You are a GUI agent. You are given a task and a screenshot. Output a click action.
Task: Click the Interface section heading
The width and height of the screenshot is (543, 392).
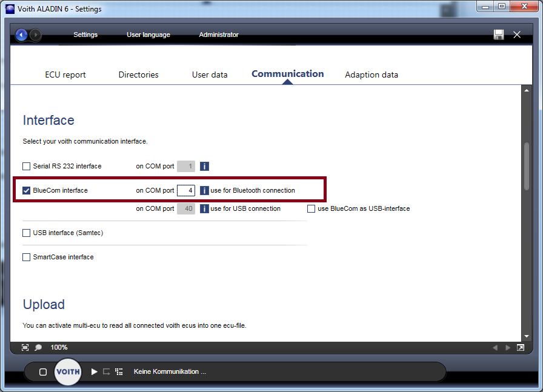[x=48, y=120]
